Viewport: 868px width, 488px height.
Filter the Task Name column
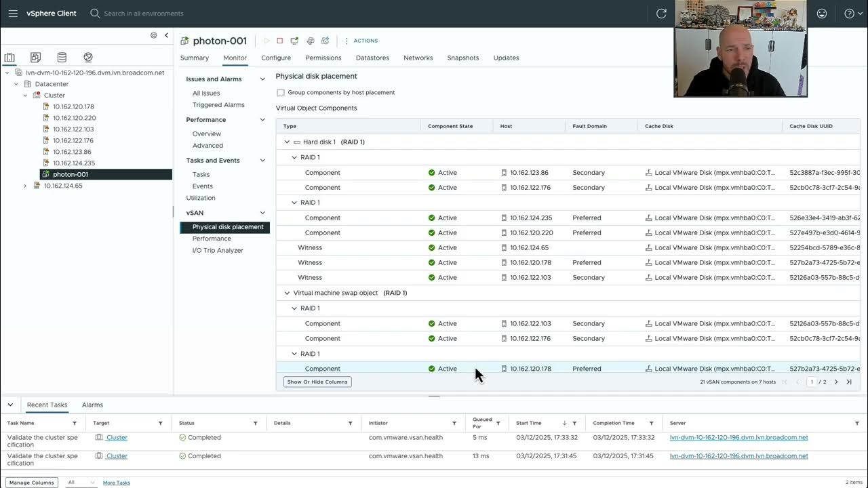(75, 423)
